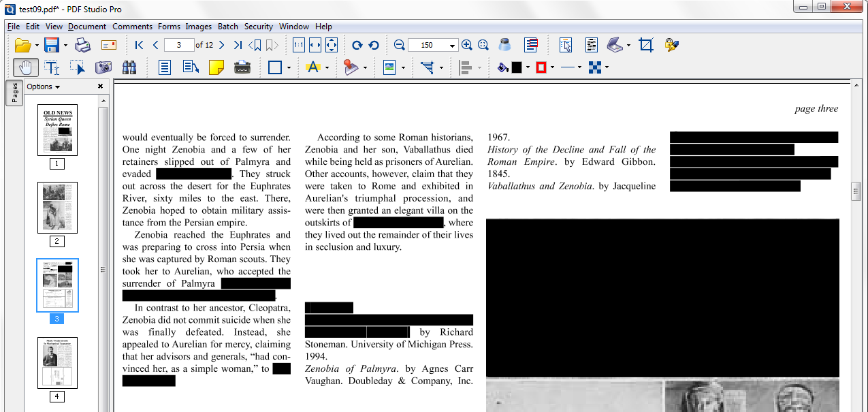Select the redaction tool
Screen dimensions: 868x412
(530, 45)
